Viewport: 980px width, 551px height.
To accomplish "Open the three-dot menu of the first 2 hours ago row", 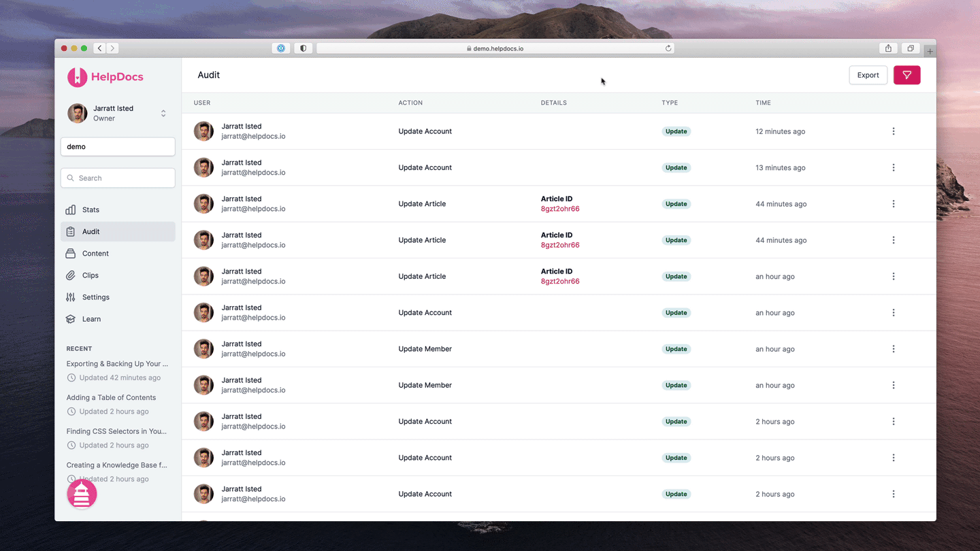I will (x=894, y=421).
